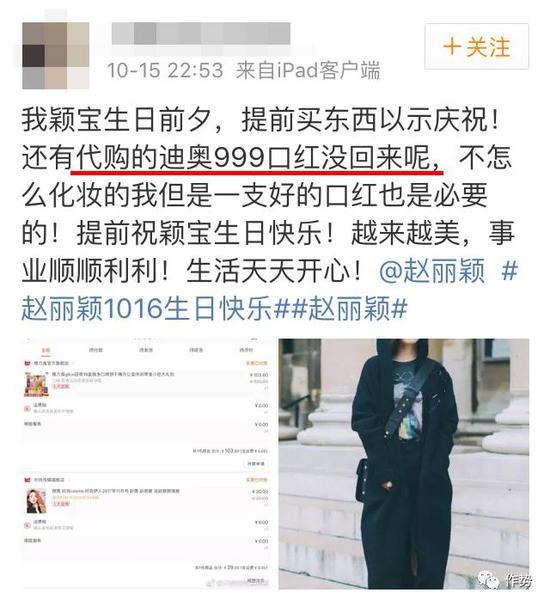Screen dimensions: 550x605
Task: Open the @赵丽颖 mention link
Action: (x=432, y=272)
